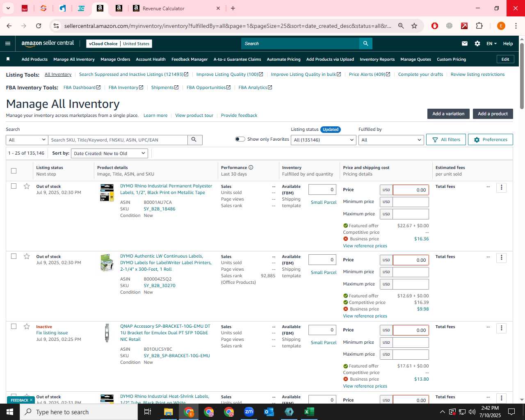Screen dimensions: 525x420
Task: Open Manage All Inventory menu item
Action: pos(74,59)
